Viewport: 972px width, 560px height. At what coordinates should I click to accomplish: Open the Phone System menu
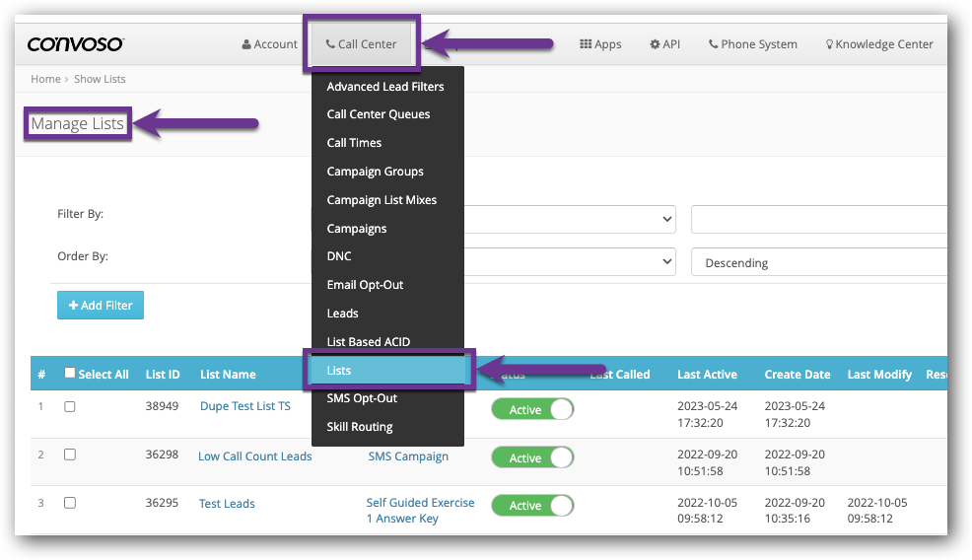[x=753, y=44]
